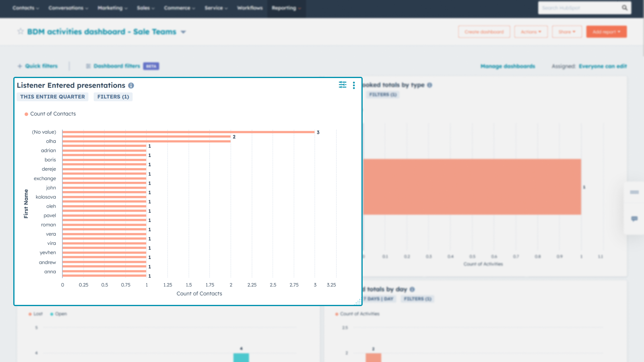The image size is (644, 362).
Task: Open the Reporting menu in navigation
Action: pyautogui.click(x=286, y=8)
